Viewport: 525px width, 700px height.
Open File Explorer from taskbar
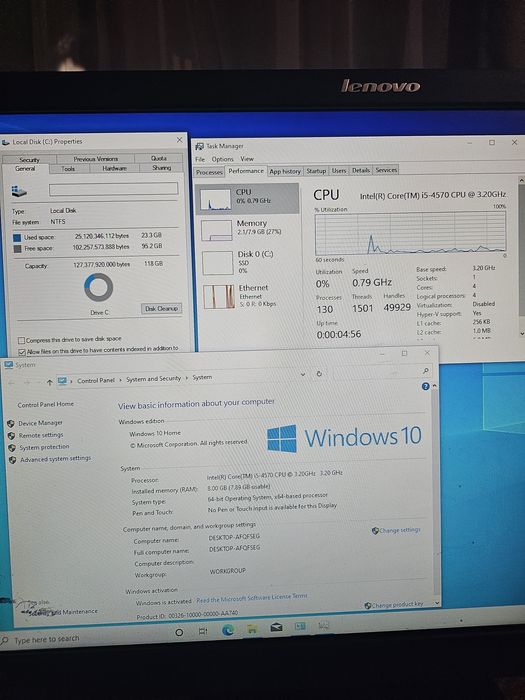click(252, 629)
